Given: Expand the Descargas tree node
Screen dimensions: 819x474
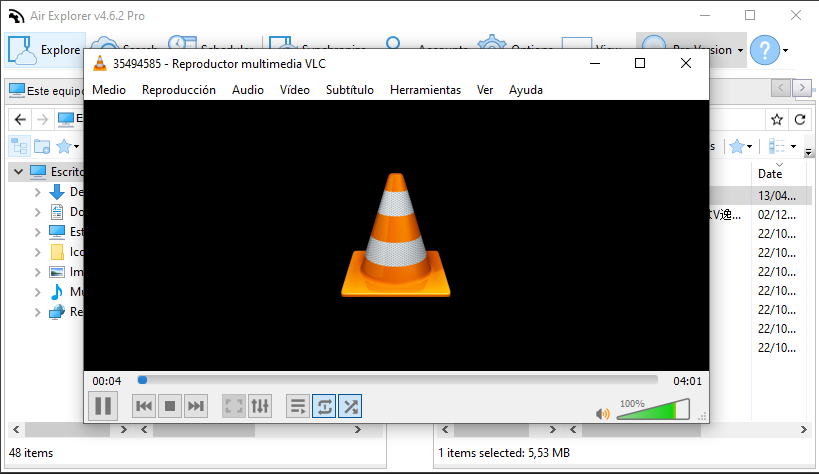Looking at the screenshot, I should coord(37,192).
